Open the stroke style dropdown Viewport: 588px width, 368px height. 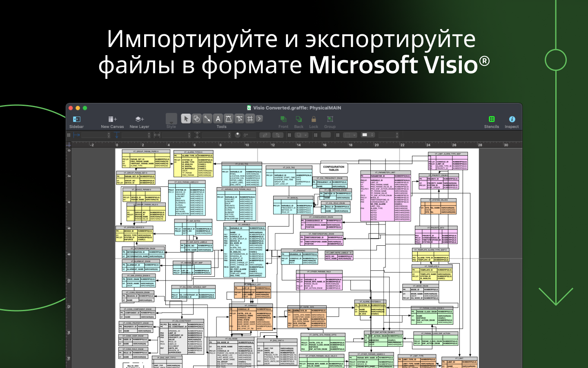(350, 135)
